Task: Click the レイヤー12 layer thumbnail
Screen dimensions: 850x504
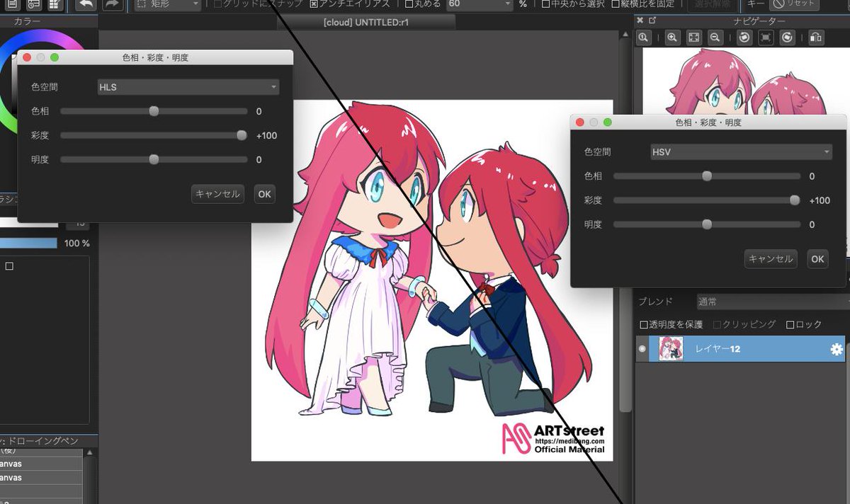Action: coord(671,349)
